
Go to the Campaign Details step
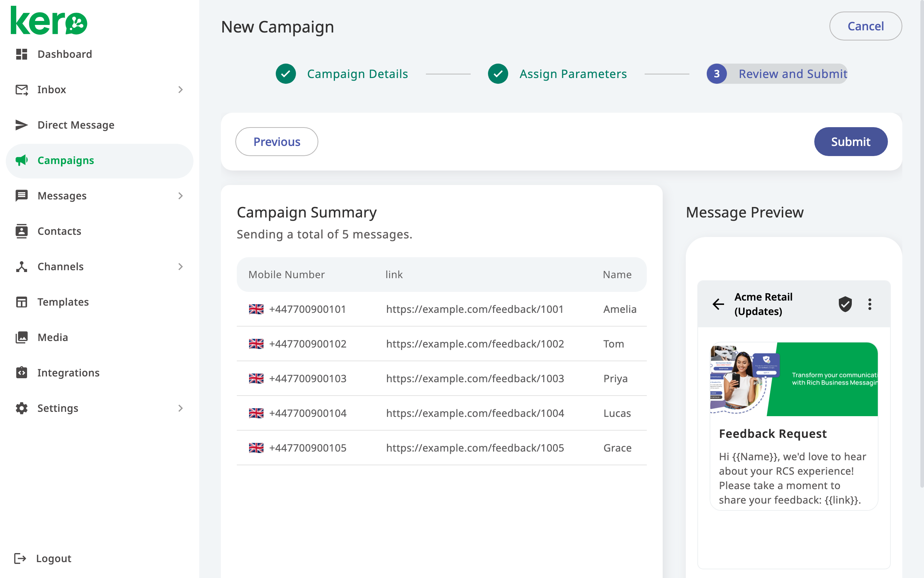(x=342, y=74)
